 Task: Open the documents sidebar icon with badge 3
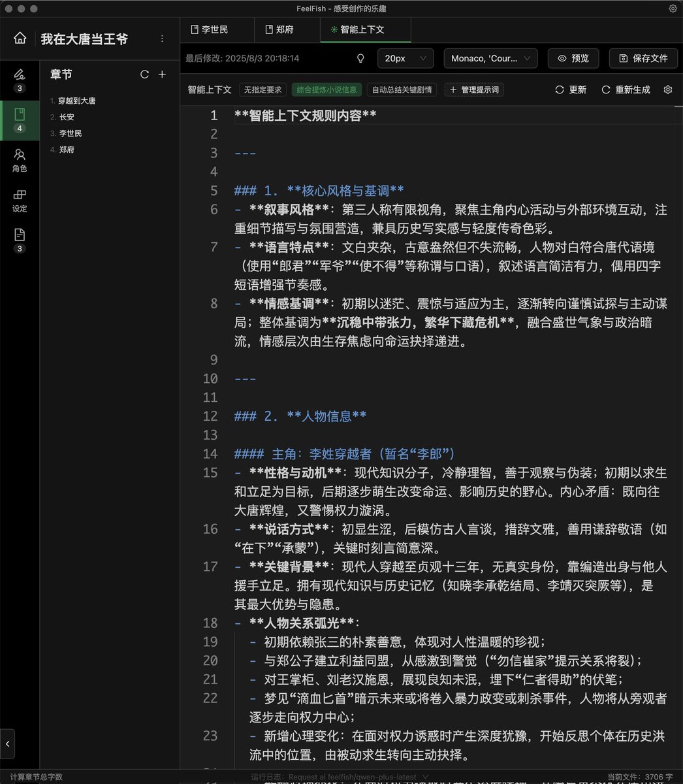(x=20, y=240)
